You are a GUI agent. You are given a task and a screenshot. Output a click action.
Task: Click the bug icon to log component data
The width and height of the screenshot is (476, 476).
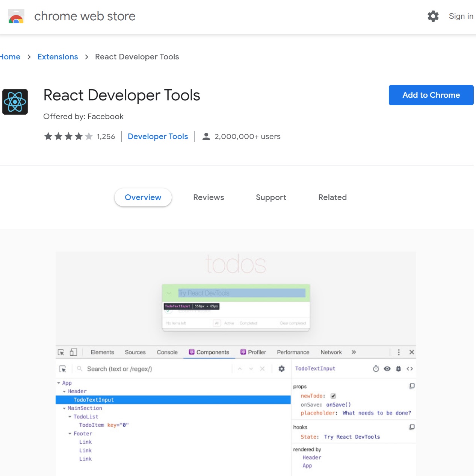(399, 369)
